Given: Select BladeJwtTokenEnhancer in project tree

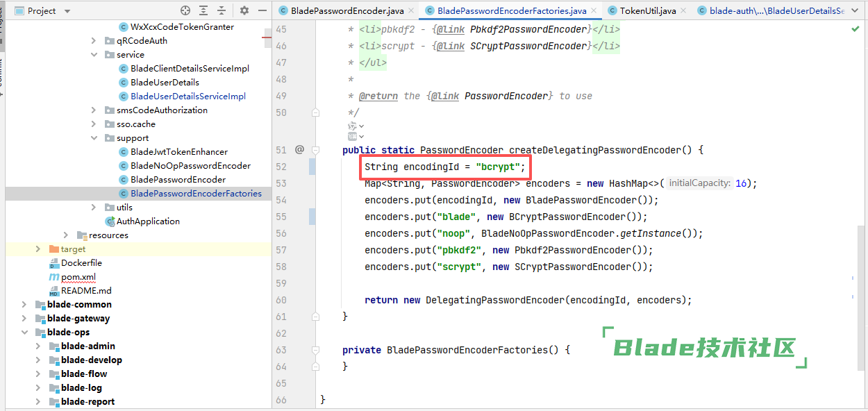Looking at the screenshot, I should 178,152.
